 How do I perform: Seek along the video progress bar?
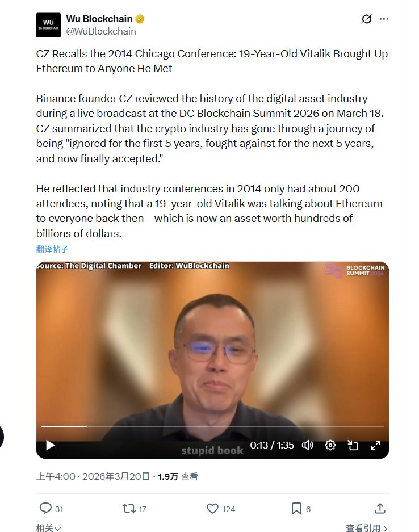(212, 426)
